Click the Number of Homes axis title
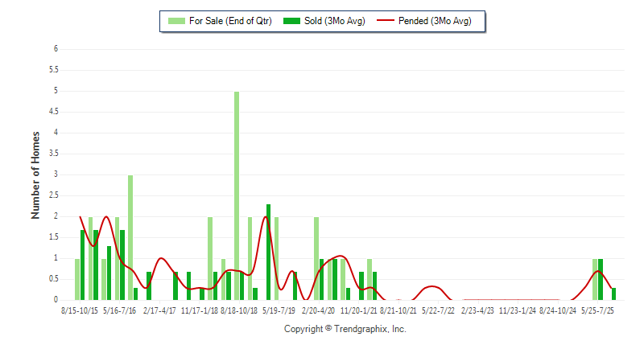644x349 pixels. click(x=36, y=174)
